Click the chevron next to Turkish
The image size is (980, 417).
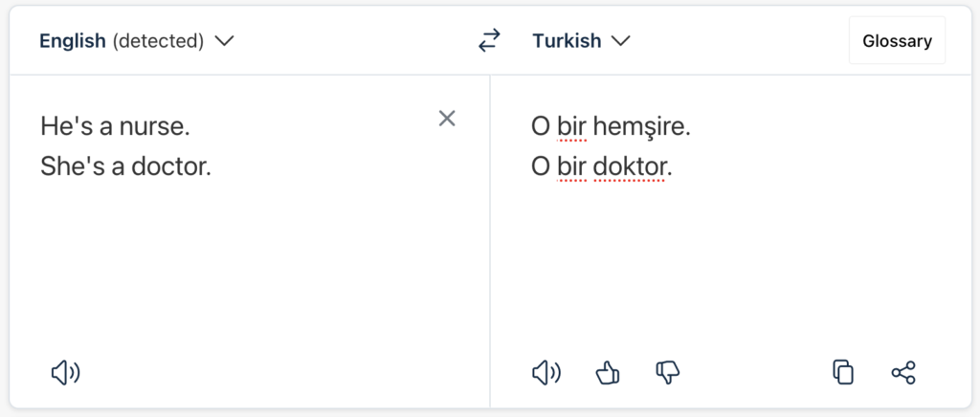(x=621, y=41)
